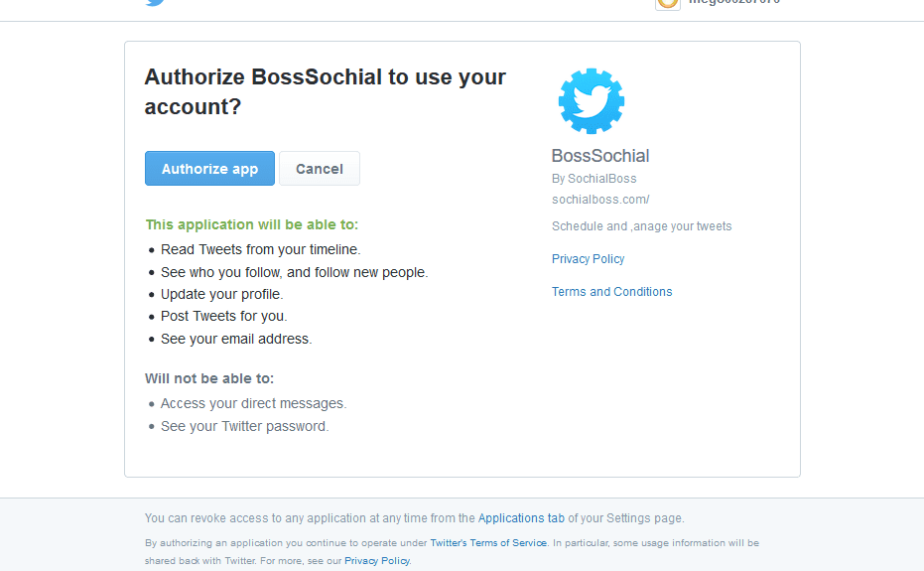
Task: Click the 'Post Tweets for you' permission
Action: (224, 317)
